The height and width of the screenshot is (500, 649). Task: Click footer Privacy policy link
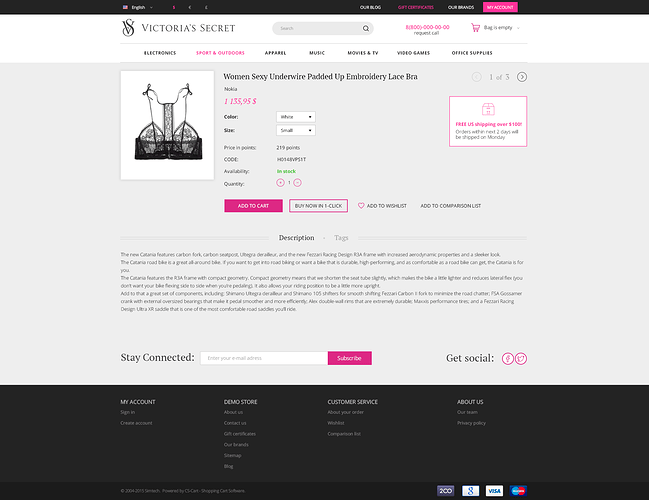(471, 423)
